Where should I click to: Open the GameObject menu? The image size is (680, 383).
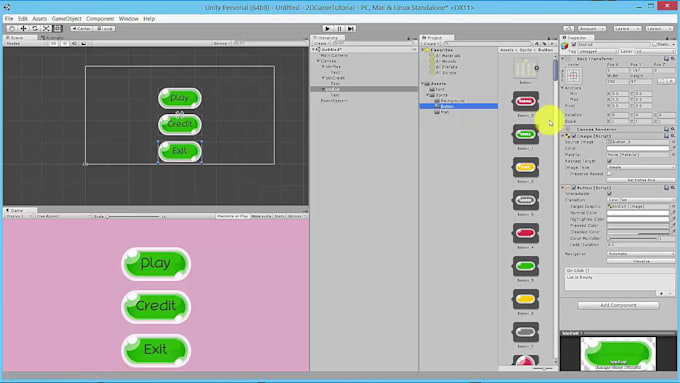pos(66,19)
